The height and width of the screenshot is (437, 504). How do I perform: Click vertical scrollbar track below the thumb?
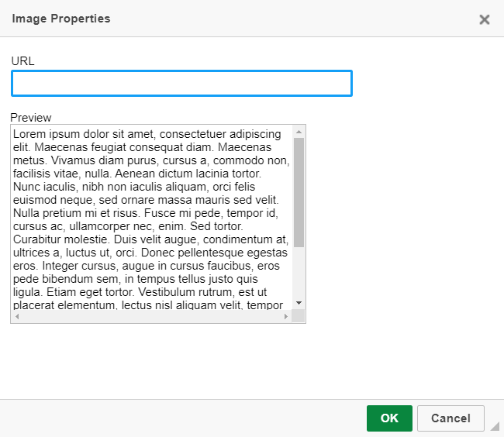click(299, 272)
